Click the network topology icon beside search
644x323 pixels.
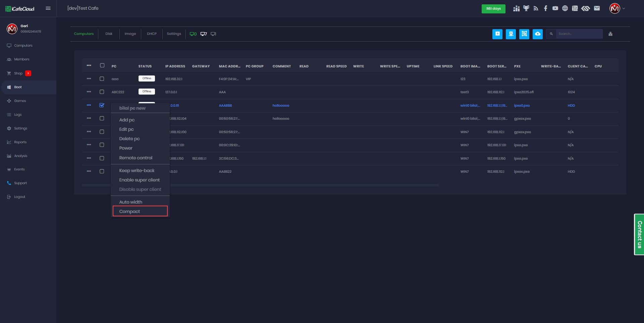(610, 34)
